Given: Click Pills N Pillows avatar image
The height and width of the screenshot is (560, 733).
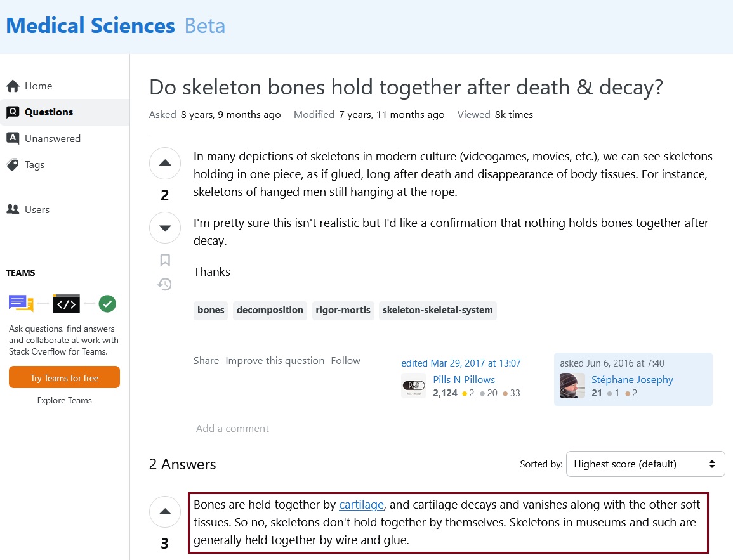Looking at the screenshot, I should coord(414,386).
